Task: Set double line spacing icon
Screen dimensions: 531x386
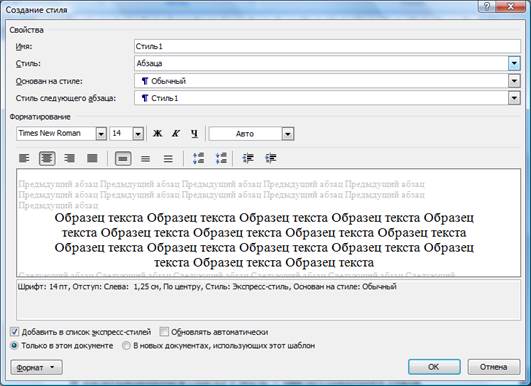Action: pos(168,158)
